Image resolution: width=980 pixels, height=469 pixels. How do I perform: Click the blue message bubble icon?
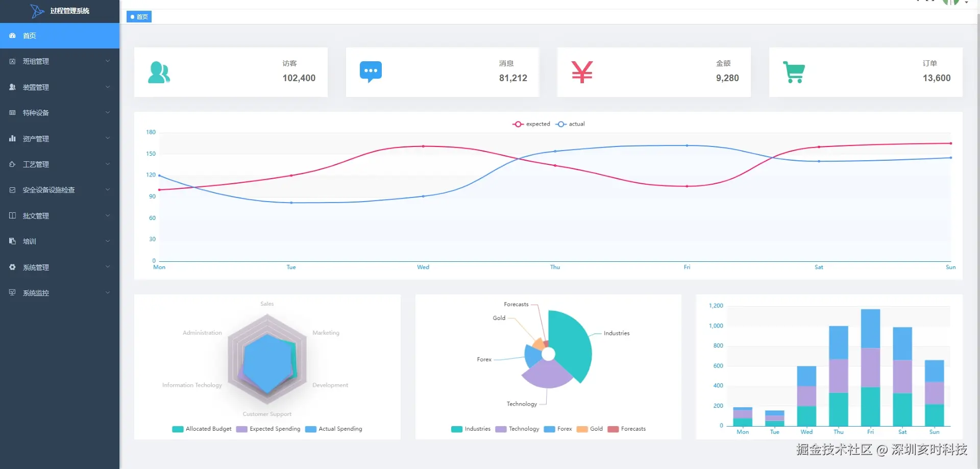click(371, 72)
